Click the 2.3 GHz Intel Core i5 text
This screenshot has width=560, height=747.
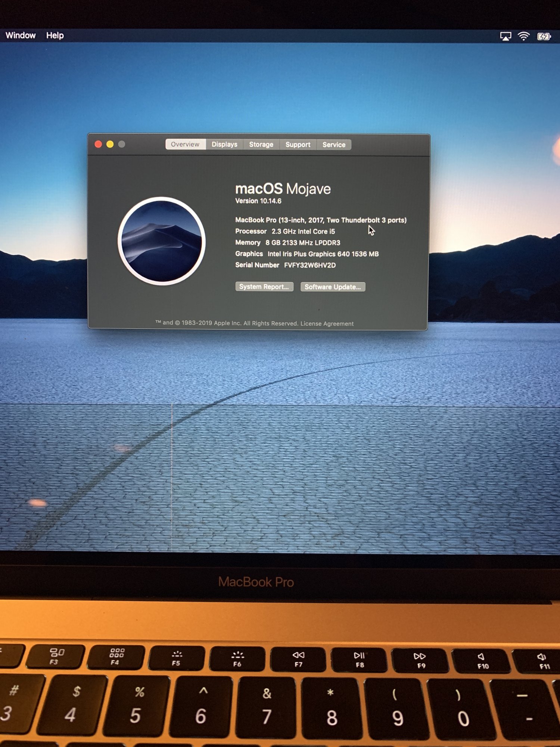(303, 232)
